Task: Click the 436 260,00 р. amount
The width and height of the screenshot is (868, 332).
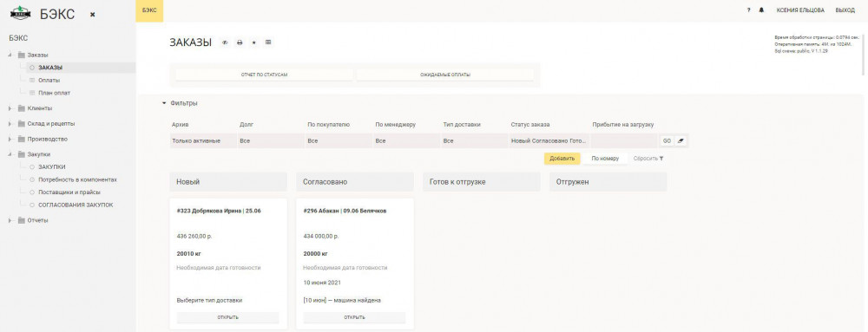Action: (x=194, y=237)
